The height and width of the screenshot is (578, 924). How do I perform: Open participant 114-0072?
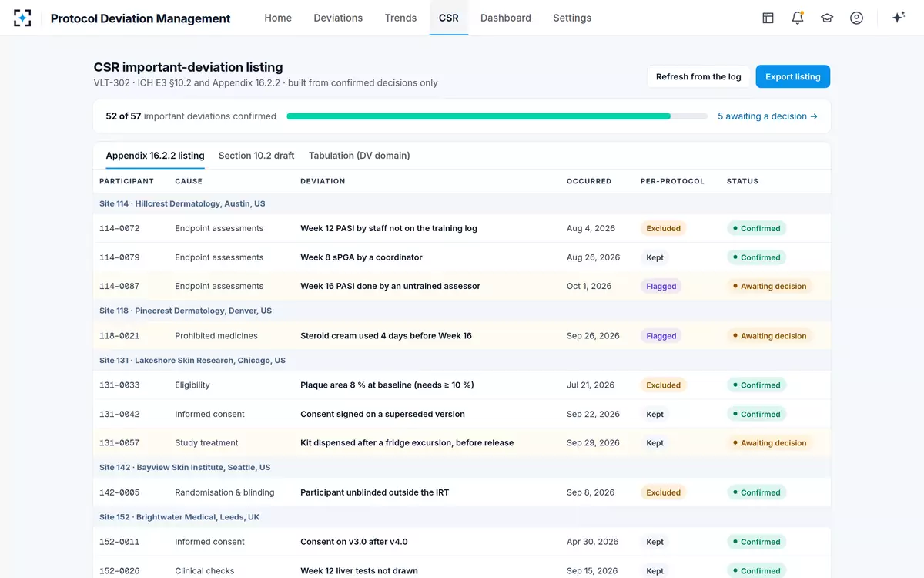click(x=119, y=228)
